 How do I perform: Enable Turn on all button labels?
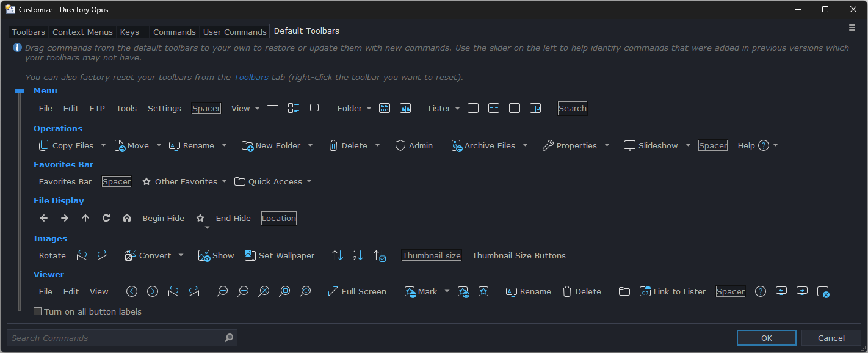click(x=38, y=311)
